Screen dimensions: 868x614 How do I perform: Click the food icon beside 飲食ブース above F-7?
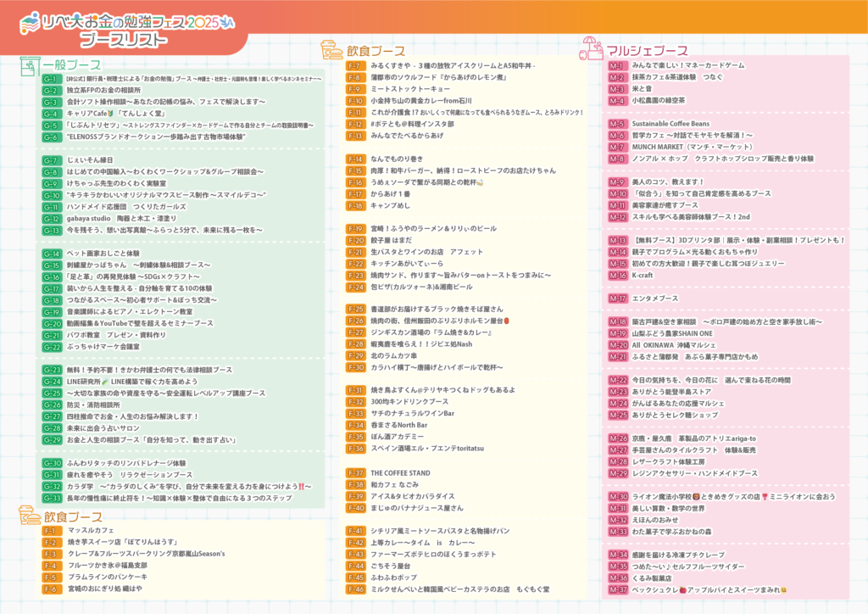click(331, 50)
